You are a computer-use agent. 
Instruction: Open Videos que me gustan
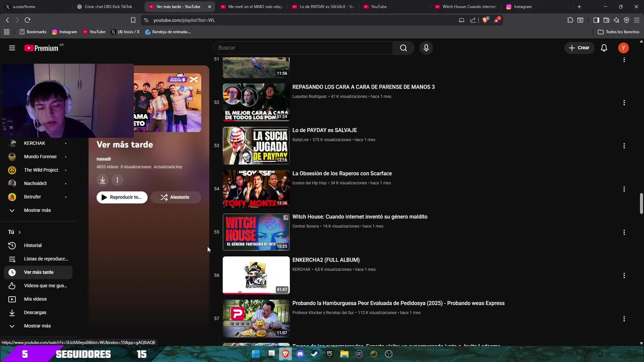[x=38, y=286]
